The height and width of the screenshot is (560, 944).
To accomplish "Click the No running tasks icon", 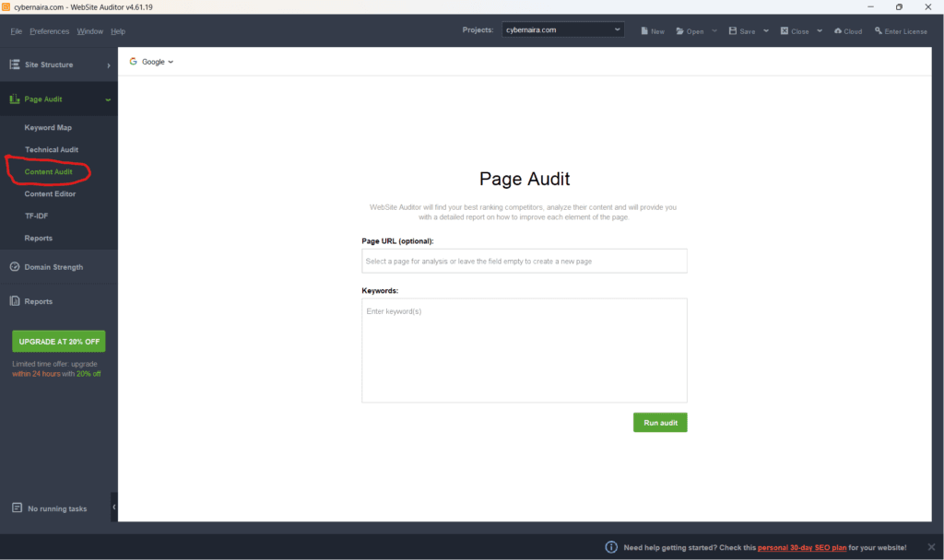I will tap(17, 507).
